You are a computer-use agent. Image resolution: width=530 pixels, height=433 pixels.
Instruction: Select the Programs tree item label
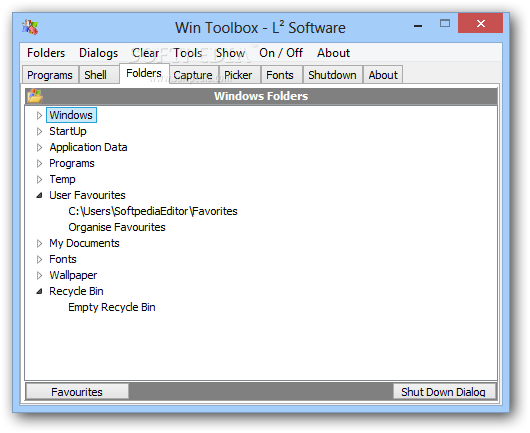72,163
